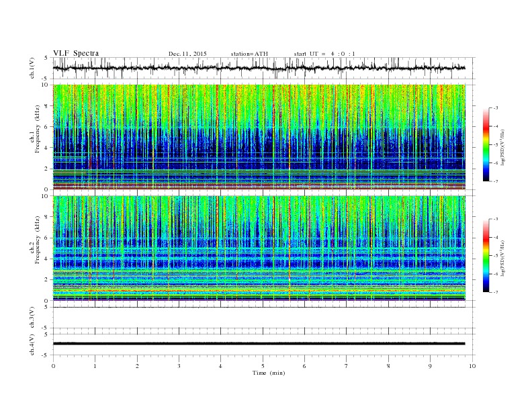Image resolution: width=532 pixels, height=411 pixels.
Task: Click the "ch.1(V)" waveform axis label
Action: click(x=32, y=68)
